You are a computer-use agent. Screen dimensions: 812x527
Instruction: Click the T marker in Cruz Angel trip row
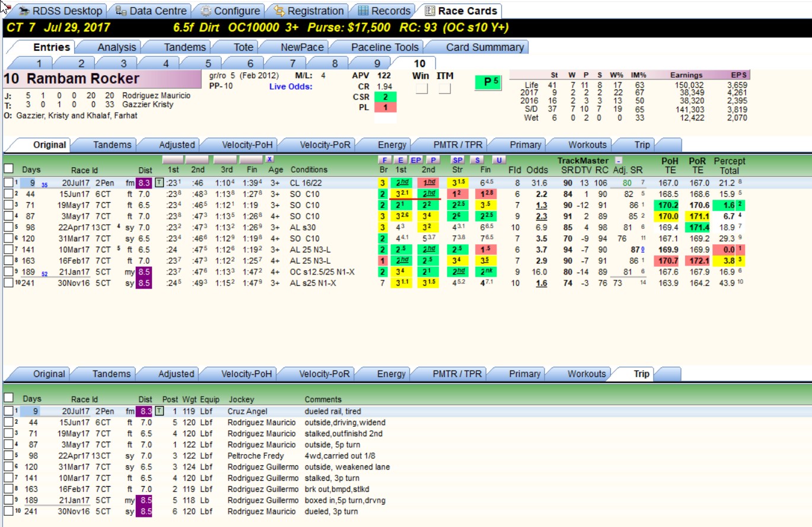159,411
